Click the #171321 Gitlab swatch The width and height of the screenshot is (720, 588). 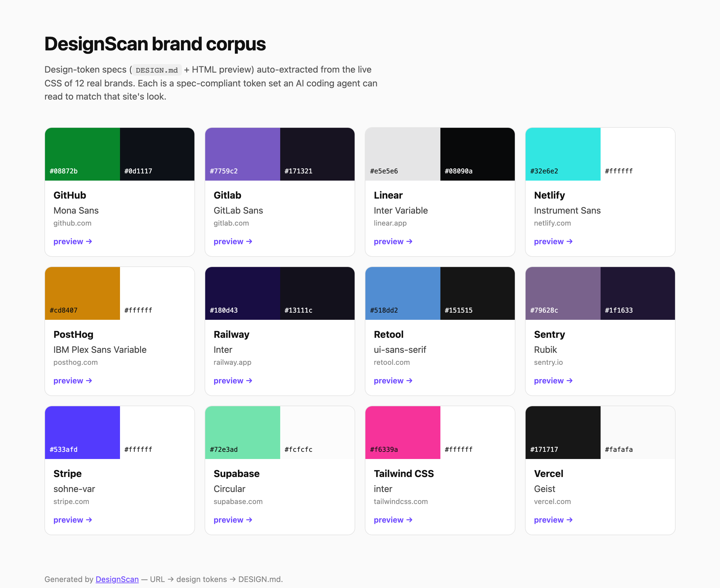coord(317,154)
